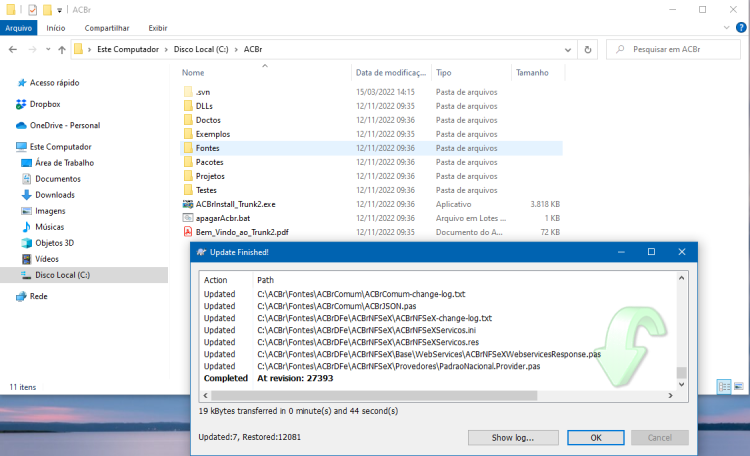Viewport: 750px width, 456px height.
Task: Click the Show log... button
Action: 513,437
